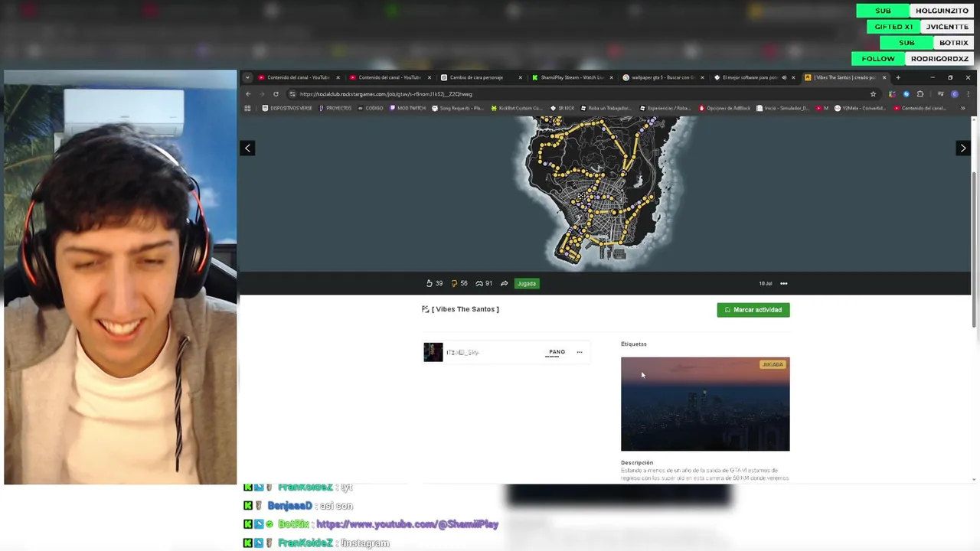
Task: Click the Vibes The Santos title
Action: click(465, 309)
